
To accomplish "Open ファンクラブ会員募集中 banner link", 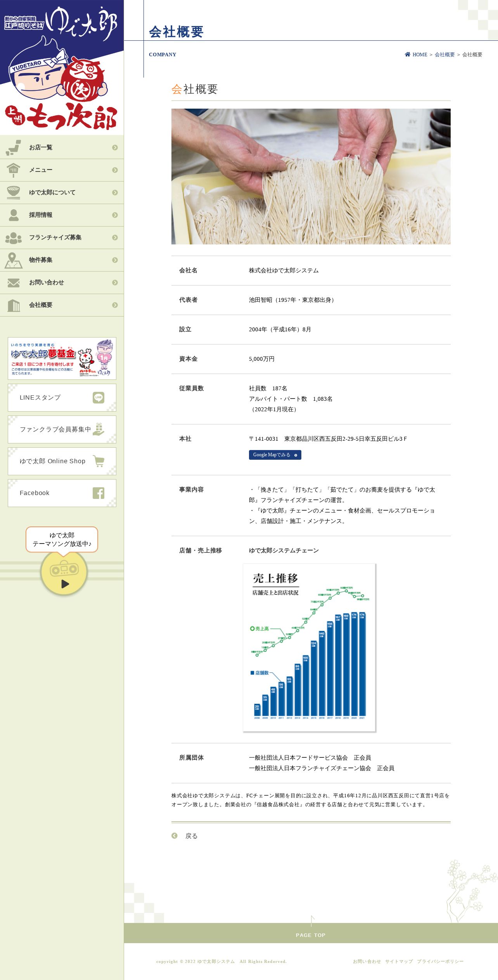I will (62, 429).
